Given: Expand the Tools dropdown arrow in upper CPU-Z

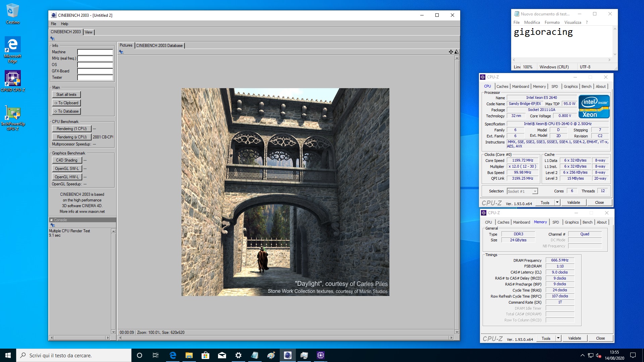Looking at the screenshot, I should (557, 202).
